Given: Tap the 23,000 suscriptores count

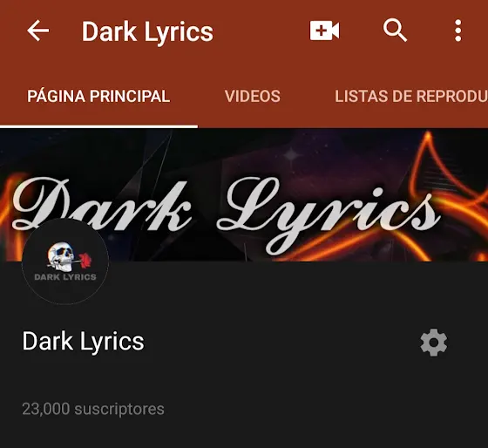Looking at the screenshot, I should (x=93, y=409).
